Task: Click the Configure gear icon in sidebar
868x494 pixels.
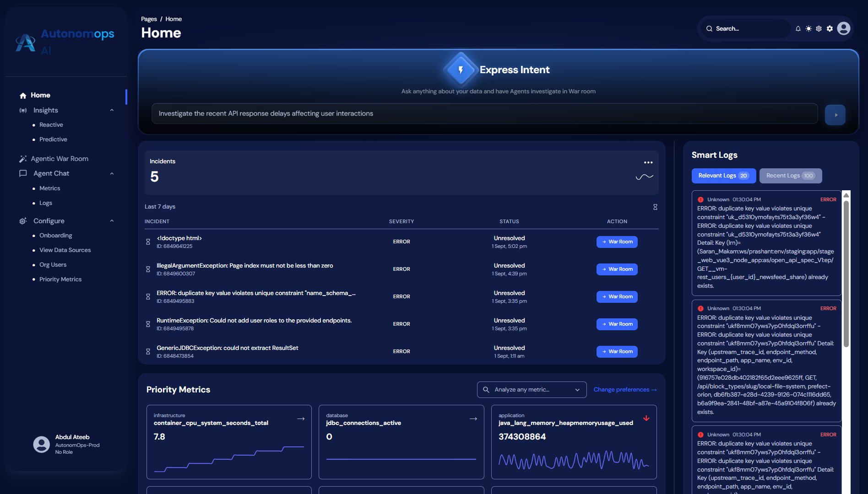Action: [x=23, y=221]
